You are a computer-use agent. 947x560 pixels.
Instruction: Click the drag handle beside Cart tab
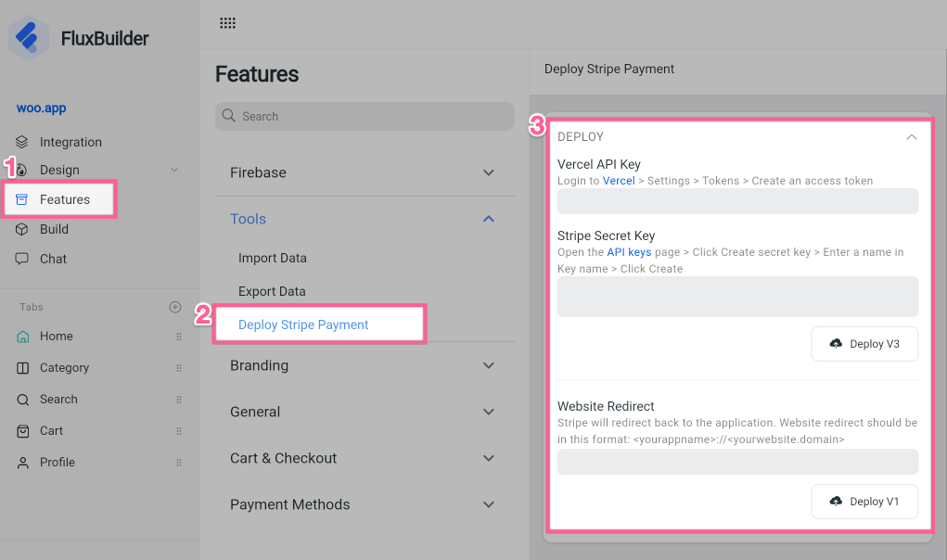[179, 431]
